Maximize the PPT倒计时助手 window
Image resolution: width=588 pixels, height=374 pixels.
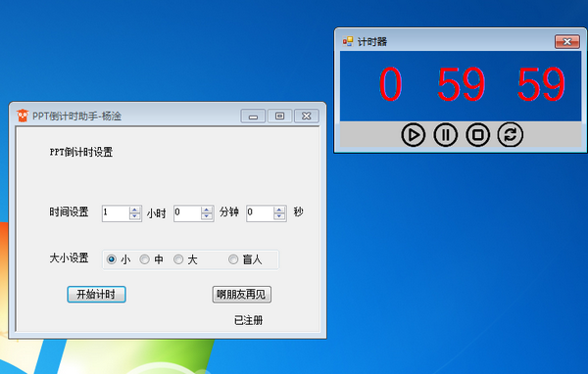tap(279, 117)
